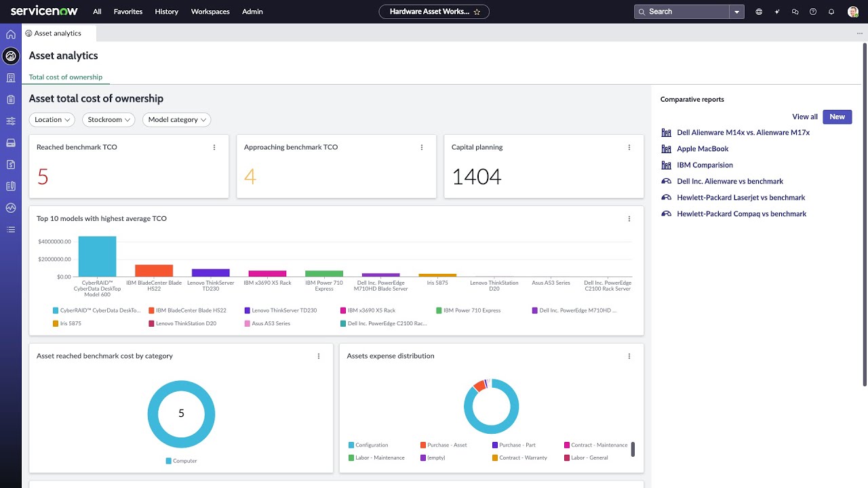
Task: Switch to the Total cost of ownership tab
Action: tap(65, 77)
